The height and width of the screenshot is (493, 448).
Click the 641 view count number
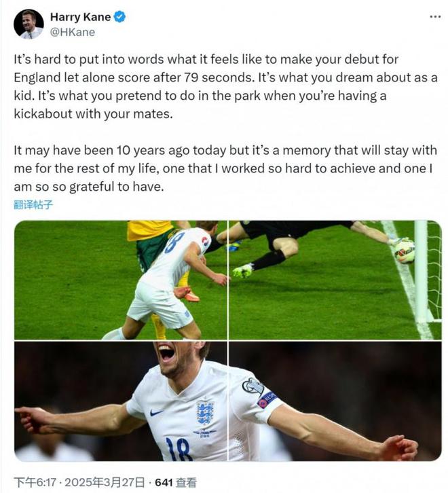[164, 482]
